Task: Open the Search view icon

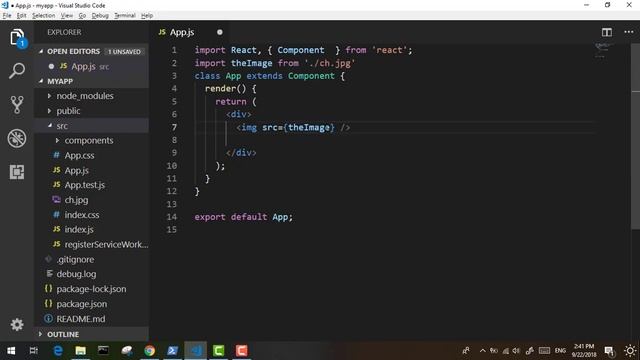Action: [x=17, y=71]
